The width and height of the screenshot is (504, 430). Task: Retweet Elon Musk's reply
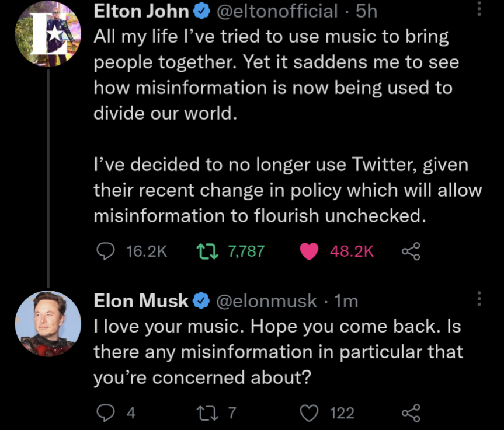click(x=207, y=413)
